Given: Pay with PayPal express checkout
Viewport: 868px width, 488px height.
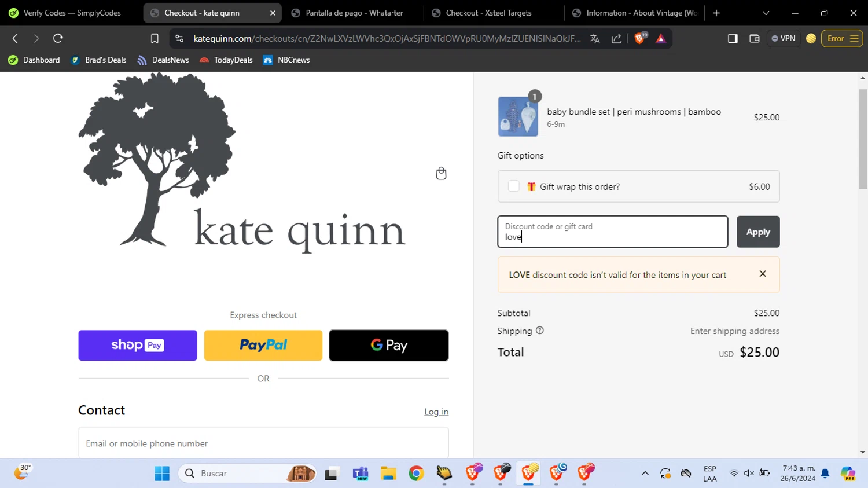Looking at the screenshot, I should coord(263,346).
